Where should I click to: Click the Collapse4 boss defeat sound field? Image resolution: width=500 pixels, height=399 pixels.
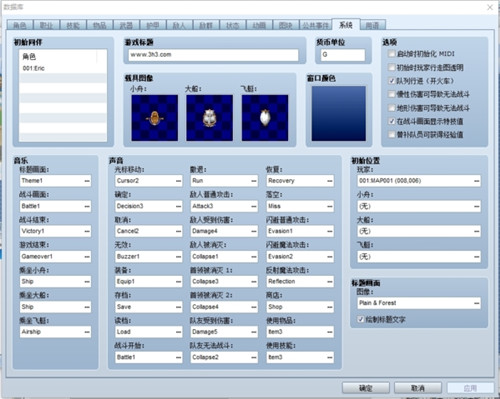[x=224, y=307]
